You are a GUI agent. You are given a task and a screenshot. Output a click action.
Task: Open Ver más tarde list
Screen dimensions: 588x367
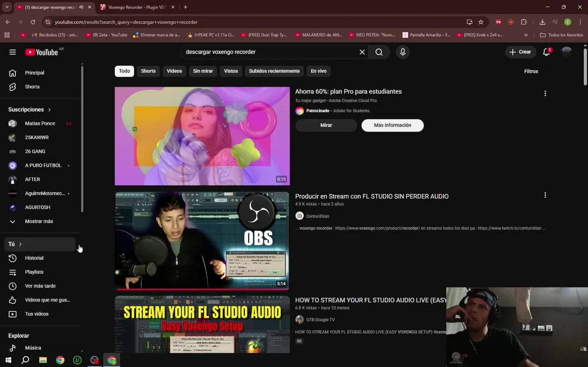pos(40,286)
